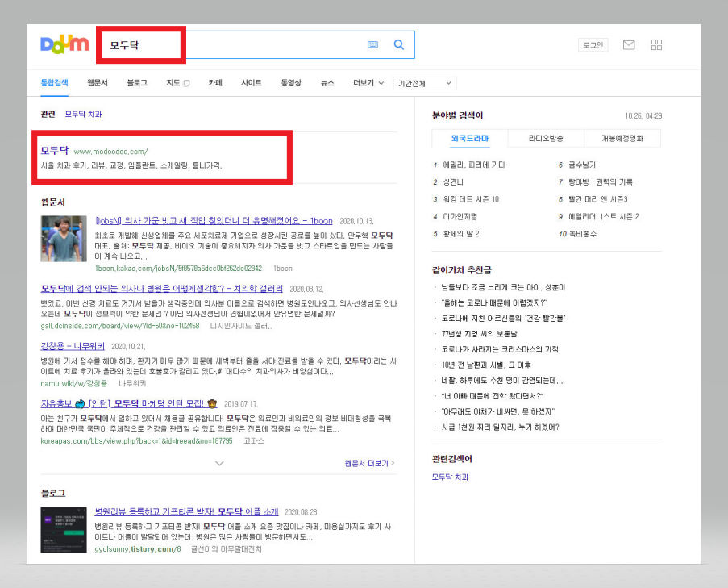Select the 뉴스 tab

click(327, 82)
